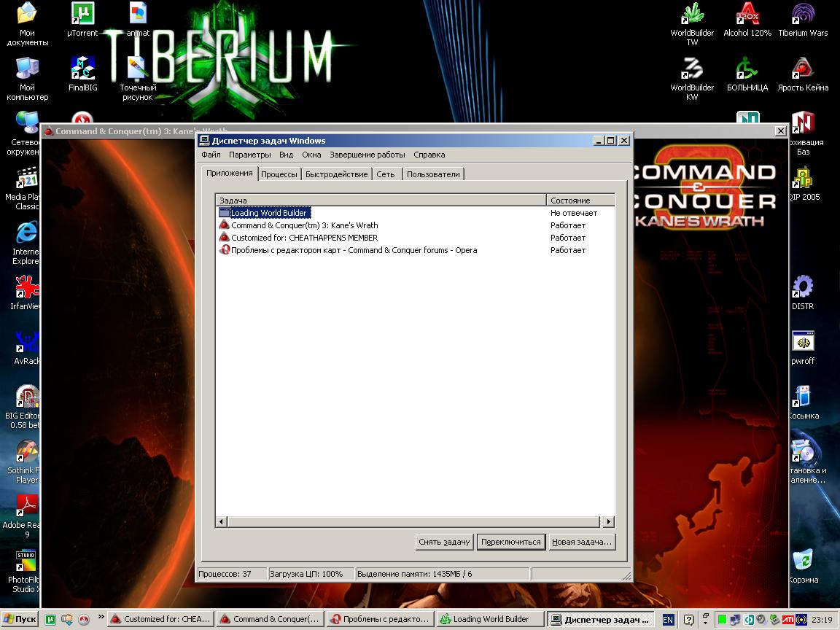Switch to the Пользователи tab
The width and height of the screenshot is (840, 630).
pyautogui.click(x=433, y=174)
